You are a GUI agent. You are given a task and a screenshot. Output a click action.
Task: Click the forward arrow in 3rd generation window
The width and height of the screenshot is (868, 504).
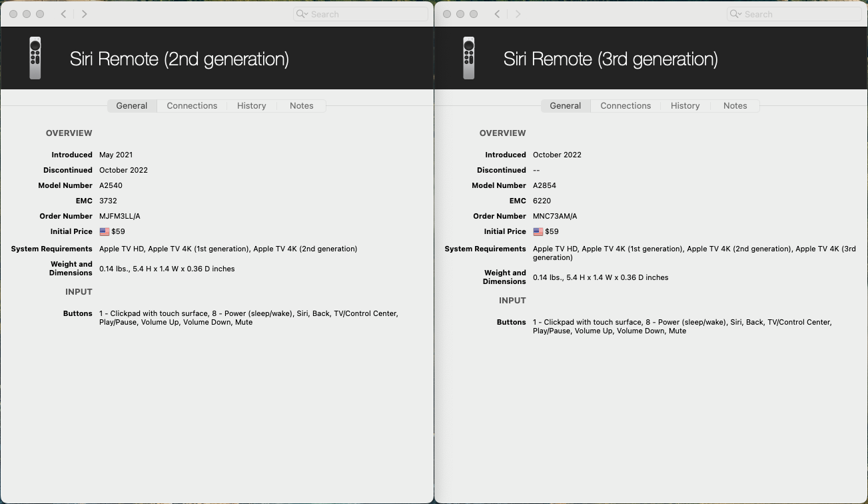point(518,14)
